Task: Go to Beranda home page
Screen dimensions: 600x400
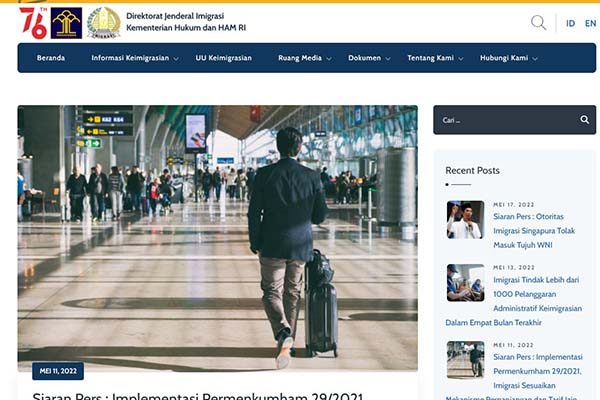Action: coord(51,58)
